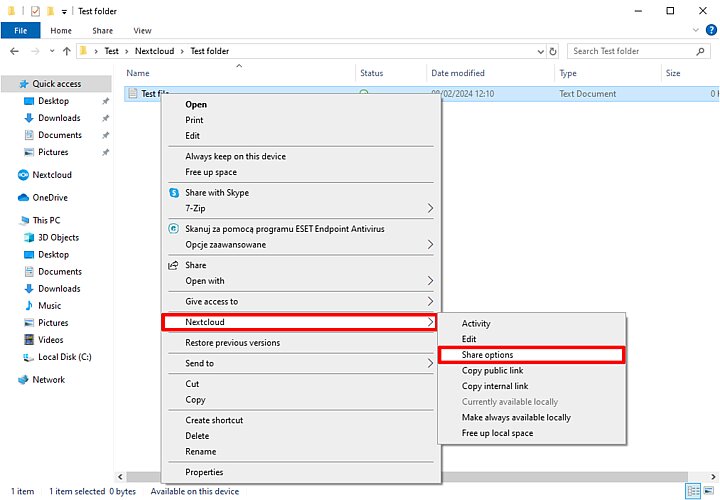Click the Nextcloud breadcrumb in address bar
This screenshot has height=500, width=720.
[x=154, y=51]
